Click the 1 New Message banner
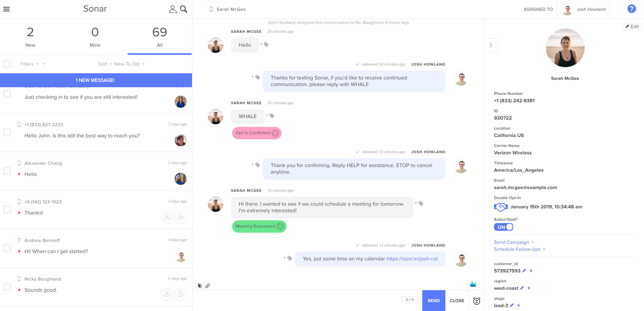644x311 pixels. (x=96, y=80)
